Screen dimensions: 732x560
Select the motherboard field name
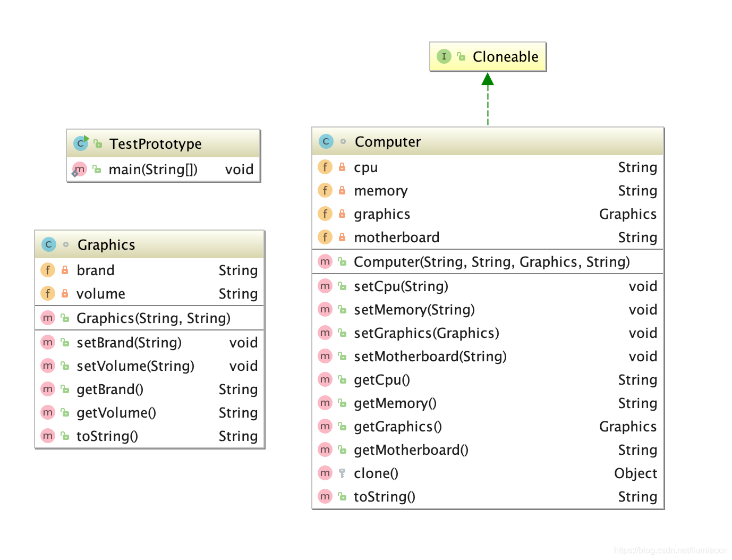pyautogui.click(x=397, y=237)
